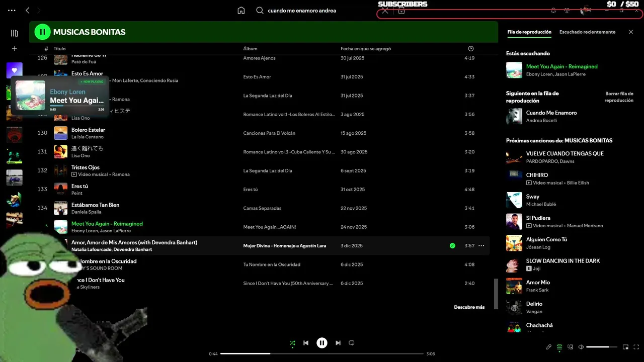
Task: Click Borrar fila de reproducción
Action: click(619, 97)
